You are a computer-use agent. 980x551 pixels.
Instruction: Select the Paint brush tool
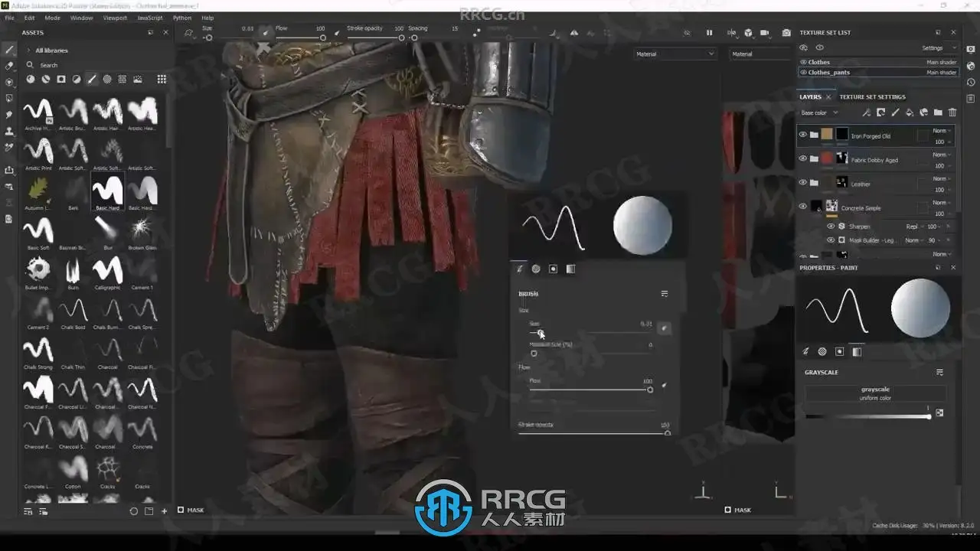pyautogui.click(x=10, y=49)
